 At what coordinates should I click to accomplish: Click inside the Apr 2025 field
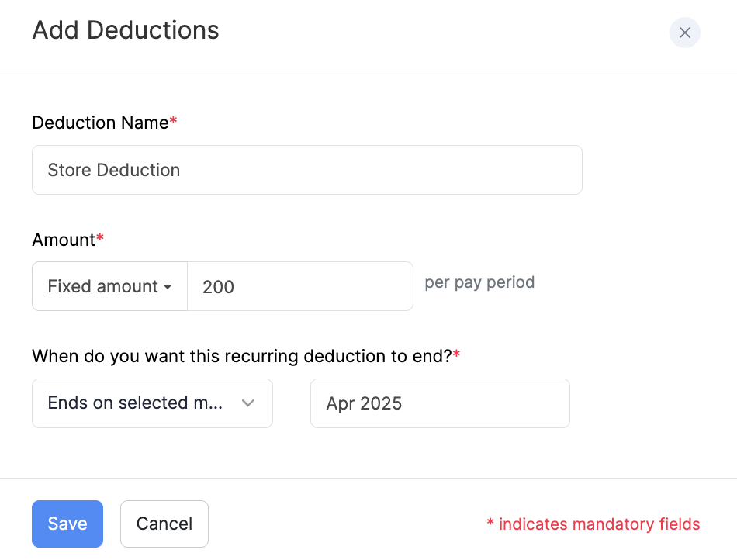click(x=439, y=403)
